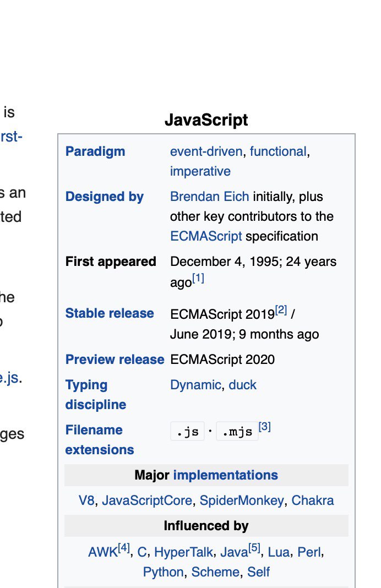Click the Influenced by header

pos(206,526)
